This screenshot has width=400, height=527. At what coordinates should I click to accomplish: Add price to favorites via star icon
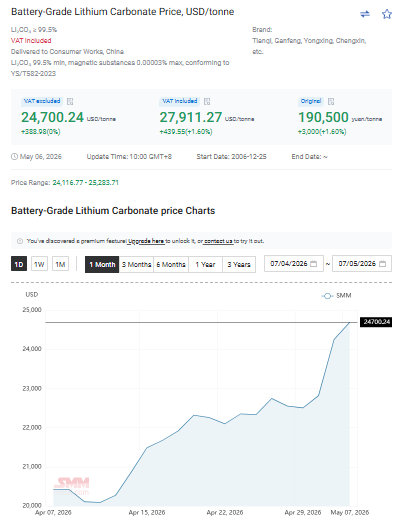[x=387, y=14]
